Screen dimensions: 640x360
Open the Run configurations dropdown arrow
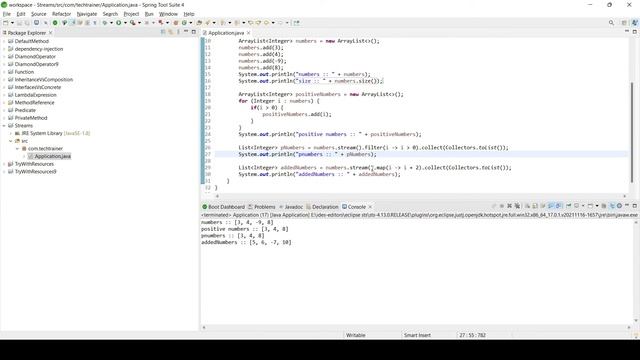[x=125, y=23]
